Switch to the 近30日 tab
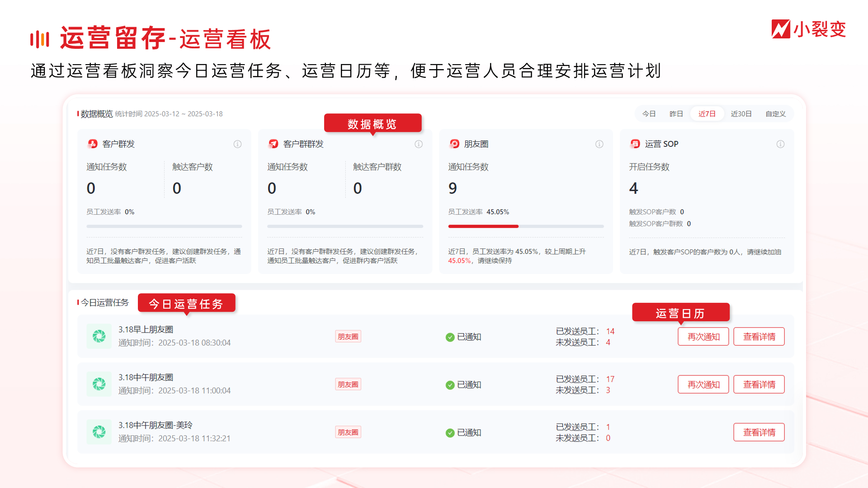Viewport: 868px width, 488px height. pos(741,114)
